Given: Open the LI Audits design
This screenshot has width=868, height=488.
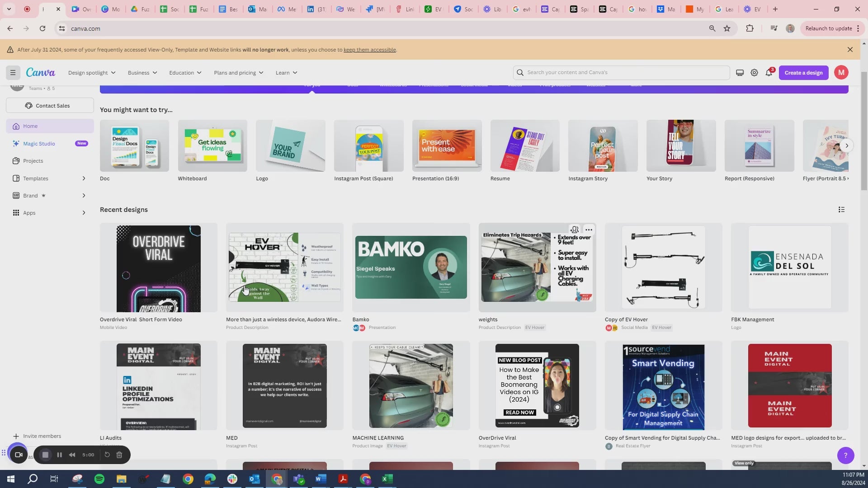Looking at the screenshot, I should [x=158, y=385].
